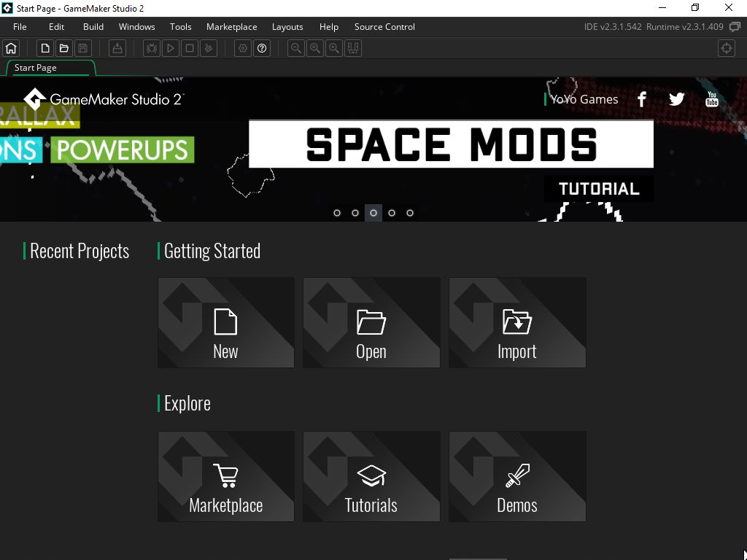Screen dimensions: 747x560
Task: Create a new project with New
Action: [x=225, y=322]
